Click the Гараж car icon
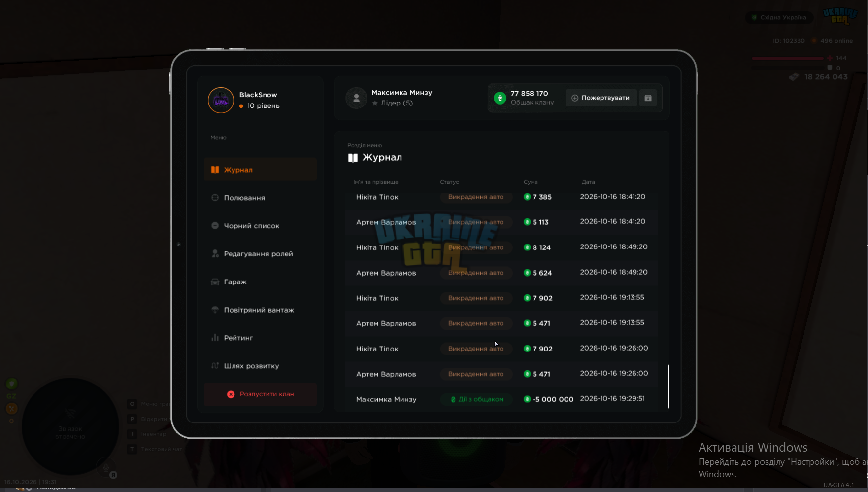The height and width of the screenshot is (492, 868). (215, 282)
